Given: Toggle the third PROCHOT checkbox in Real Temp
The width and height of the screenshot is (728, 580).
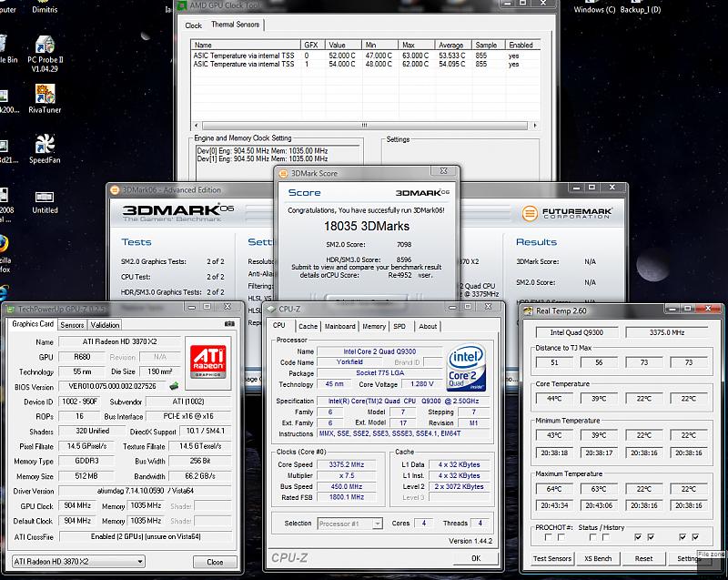Looking at the screenshot, I should (x=593, y=537).
